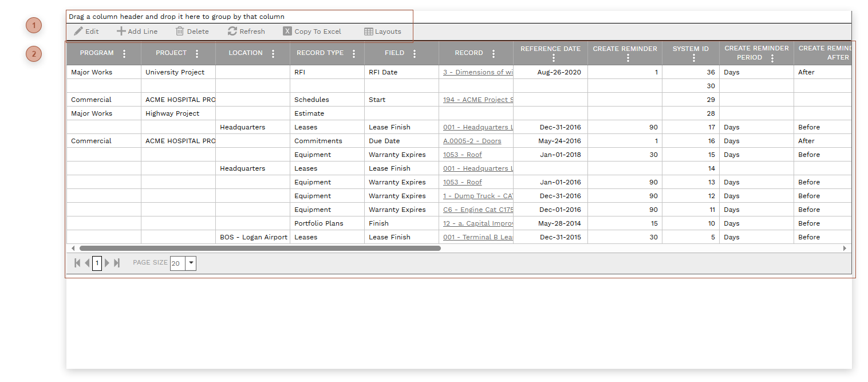
Task: Open the 3 - Dimensions record link
Action: (x=478, y=72)
